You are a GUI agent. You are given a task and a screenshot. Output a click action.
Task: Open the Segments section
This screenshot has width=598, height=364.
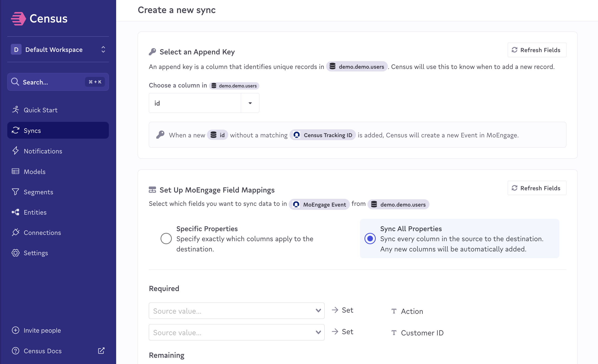click(x=38, y=192)
